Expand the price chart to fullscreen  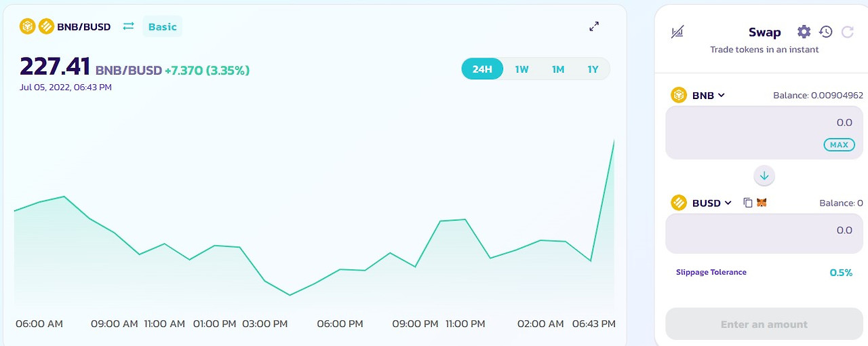point(594,26)
